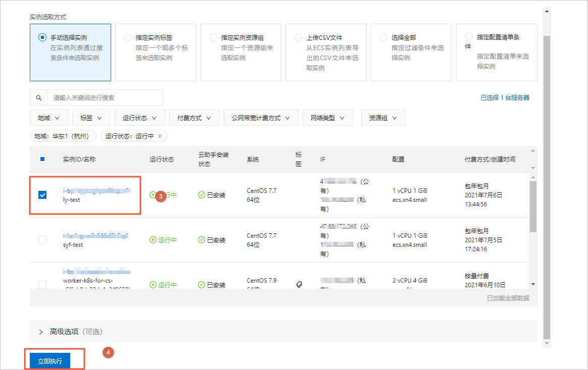Click the table header scroll up arrow
588x370 pixels.
coord(533,151)
